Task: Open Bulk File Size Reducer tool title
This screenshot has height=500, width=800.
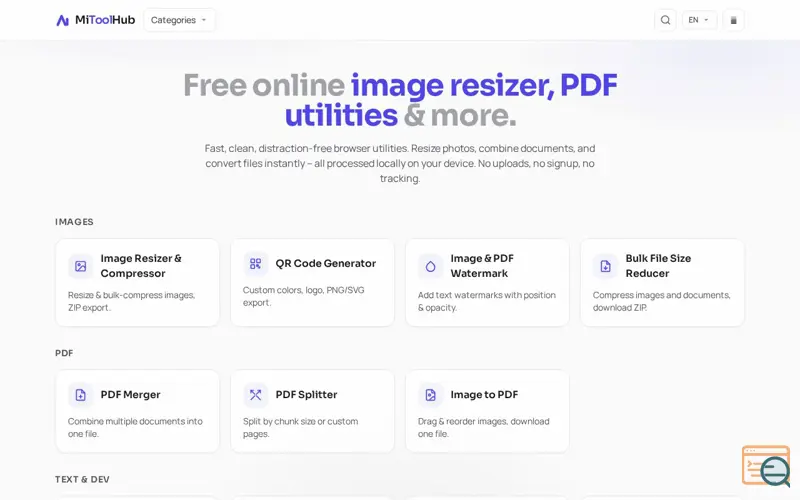Action: 658,266
